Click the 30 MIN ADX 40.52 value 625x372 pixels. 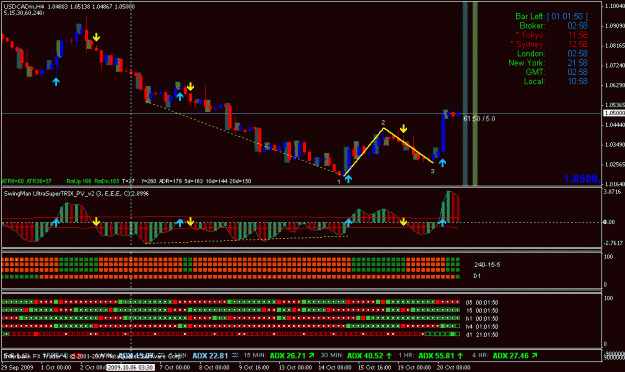(x=365, y=356)
